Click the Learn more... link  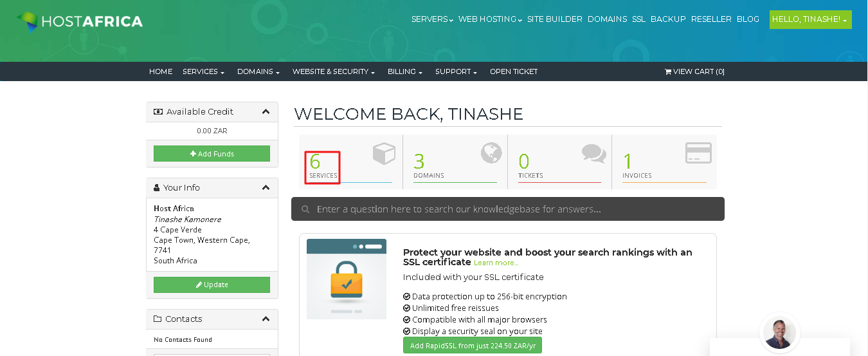(496, 263)
